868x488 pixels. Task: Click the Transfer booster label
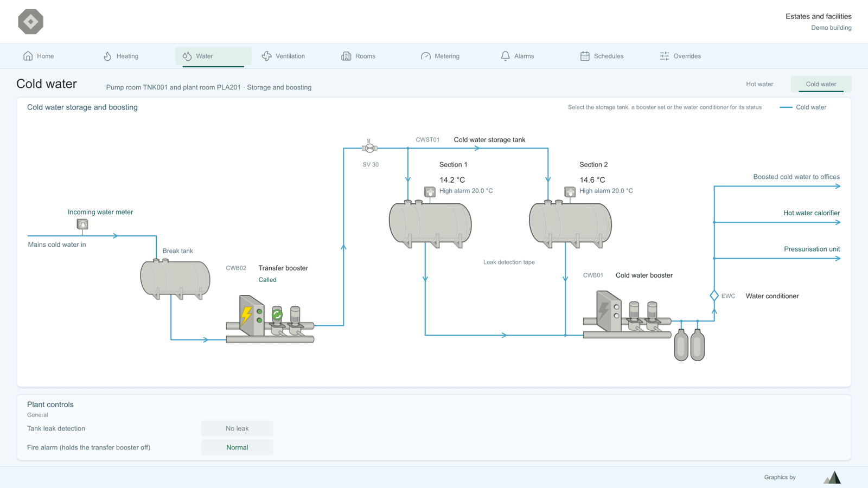283,268
